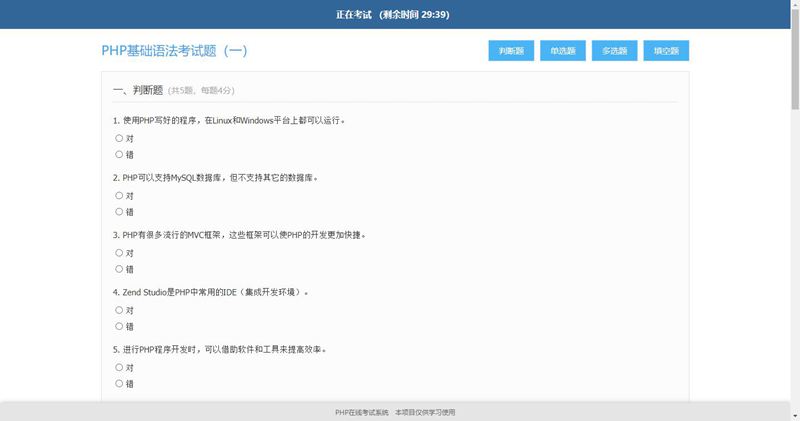Answer '错' for question 5 about development tools
This screenshot has width=800, height=421.
(119, 383)
